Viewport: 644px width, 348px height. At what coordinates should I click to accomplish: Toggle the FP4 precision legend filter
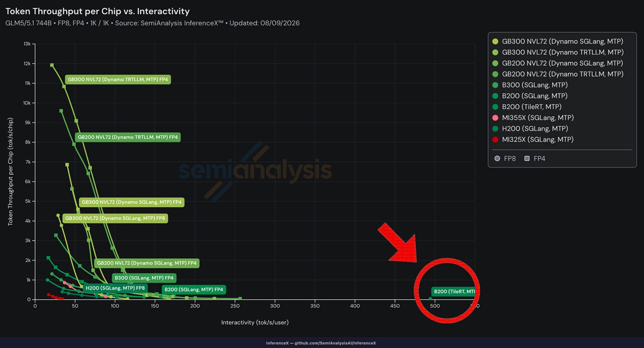(x=534, y=159)
